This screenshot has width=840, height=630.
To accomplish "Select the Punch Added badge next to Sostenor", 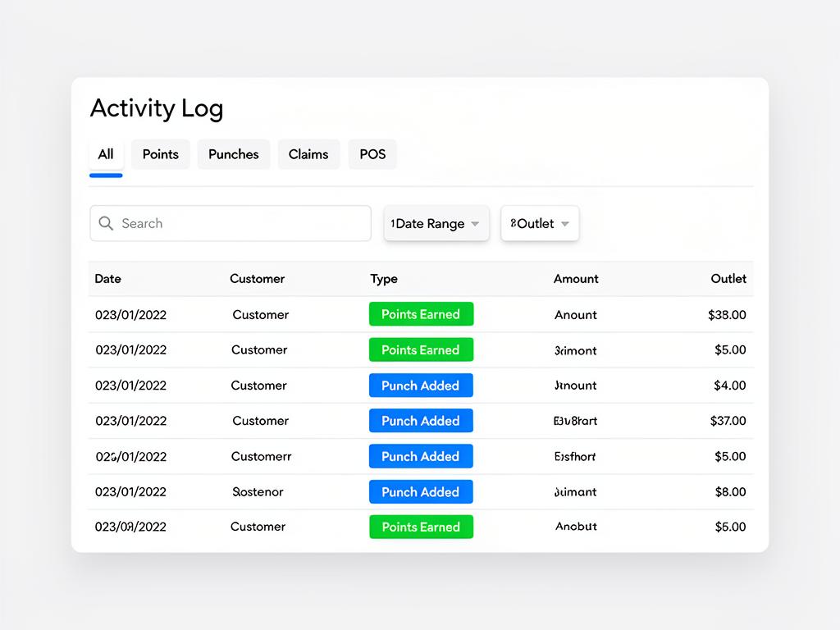I will click(421, 491).
